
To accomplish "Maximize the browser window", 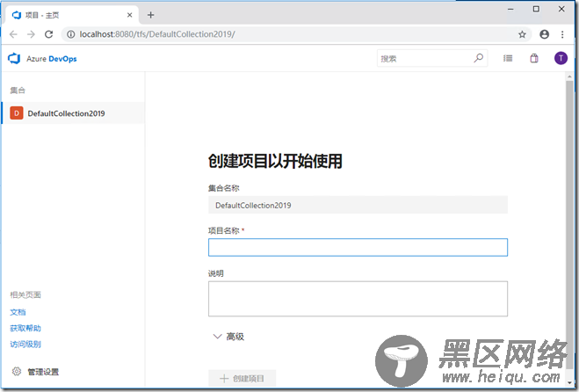I will pos(536,10).
